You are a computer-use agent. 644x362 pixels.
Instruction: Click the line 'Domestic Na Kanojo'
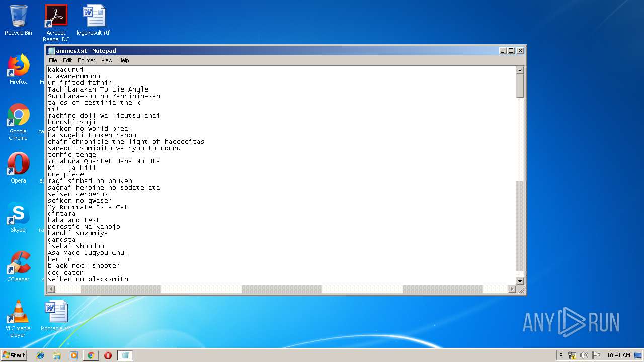84,227
